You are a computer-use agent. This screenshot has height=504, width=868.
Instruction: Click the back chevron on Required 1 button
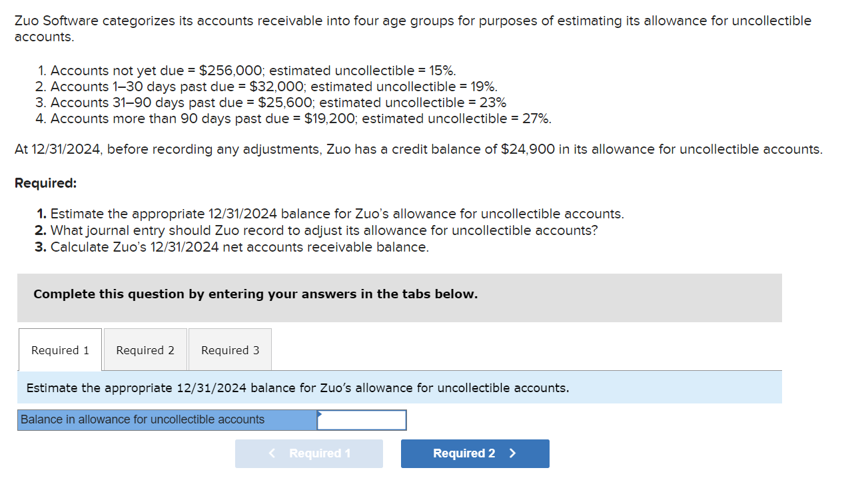click(x=272, y=453)
